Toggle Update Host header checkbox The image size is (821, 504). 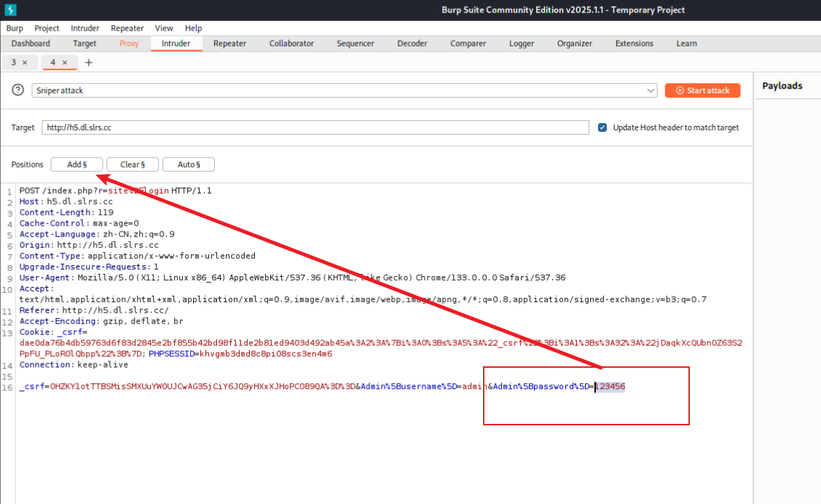[x=602, y=127]
